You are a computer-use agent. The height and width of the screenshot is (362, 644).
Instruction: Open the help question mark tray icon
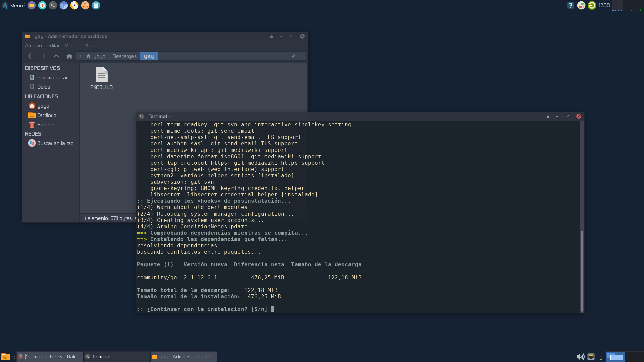[x=570, y=5]
